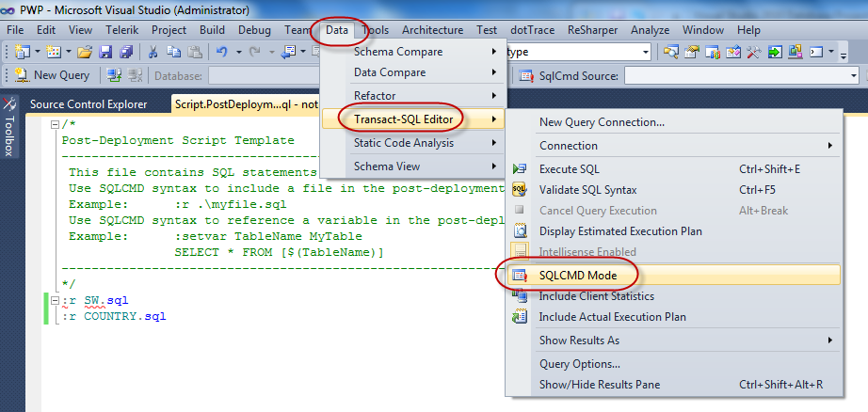Open the Properties Window toolbar icon
This screenshot has height=412, width=868.
pyautogui.click(x=692, y=52)
